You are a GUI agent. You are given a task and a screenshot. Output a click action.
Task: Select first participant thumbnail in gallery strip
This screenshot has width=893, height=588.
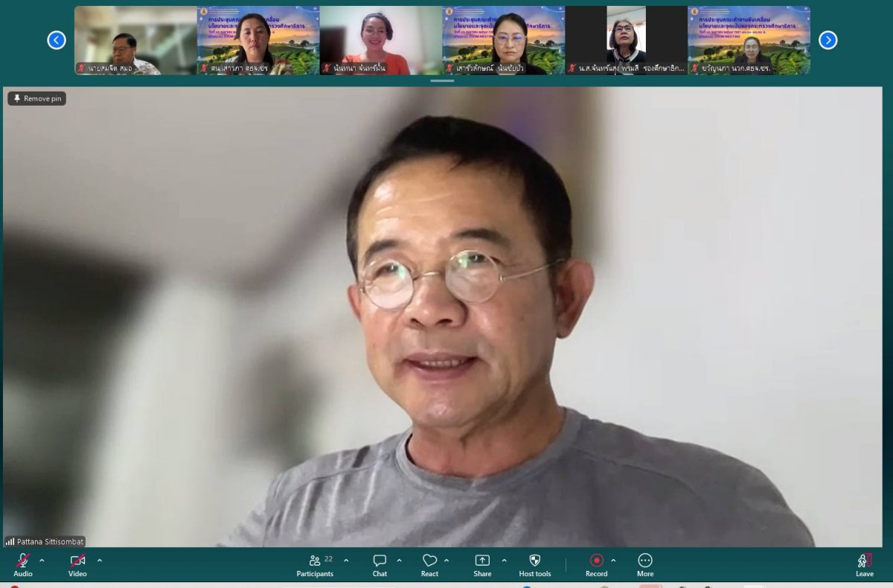click(x=135, y=40)
